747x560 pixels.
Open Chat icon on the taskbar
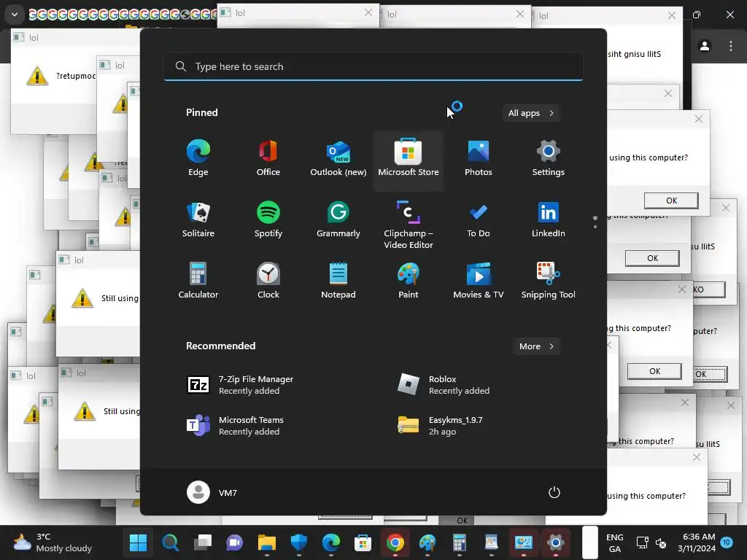click(x=234, y=542)
